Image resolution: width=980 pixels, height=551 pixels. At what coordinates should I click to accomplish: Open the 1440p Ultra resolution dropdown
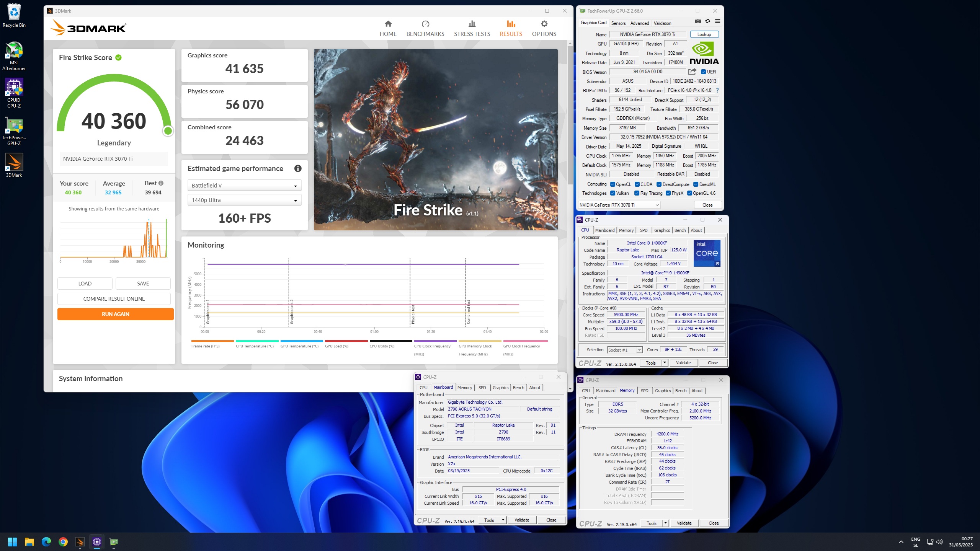tap(244, 200)
